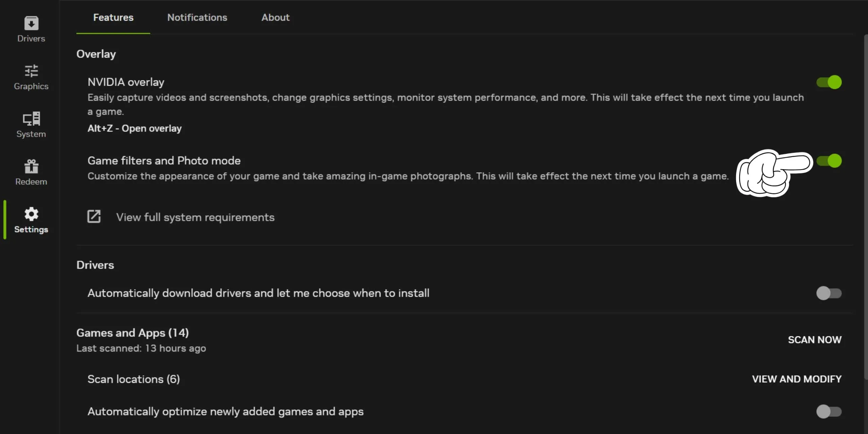Screen dimensions: 868x434
Task: Open the View full system requirements link
Action: (x=195, y=217)
